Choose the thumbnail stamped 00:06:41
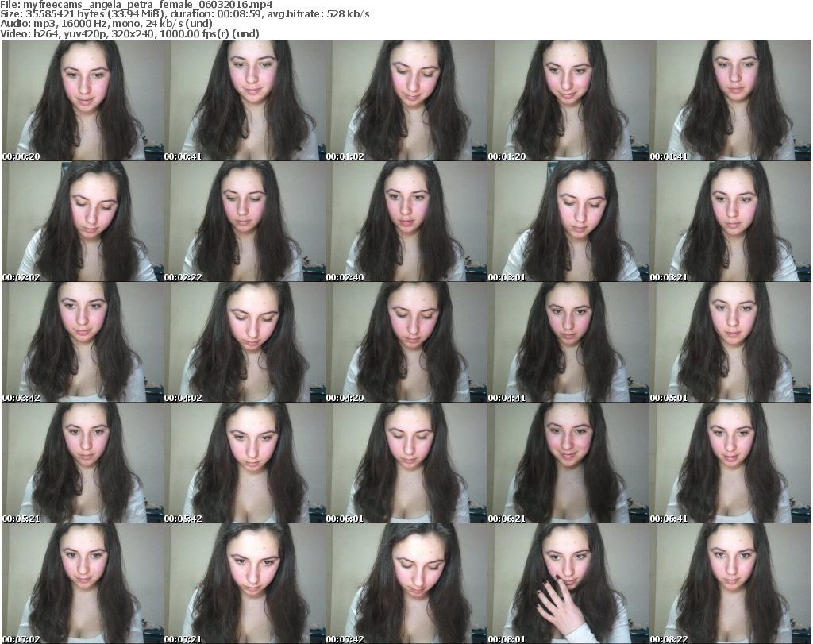Viewport: 813px width, 644px height. tap(730, 463)
